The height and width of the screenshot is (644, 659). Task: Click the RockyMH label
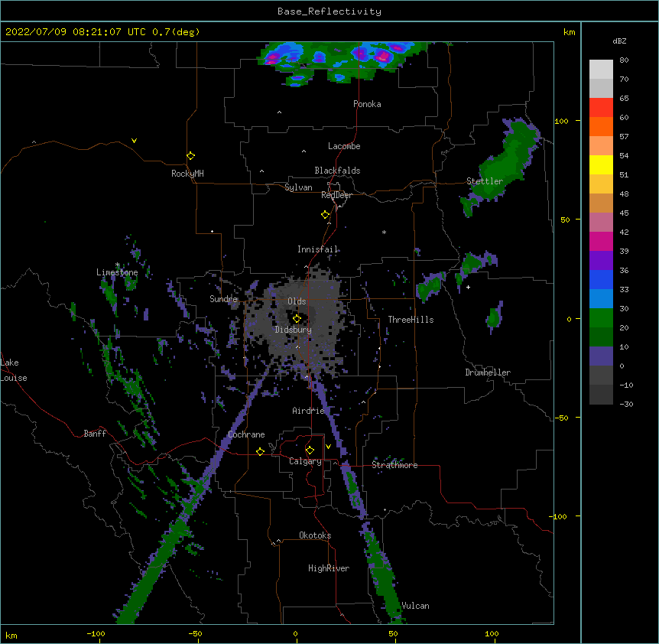point(187,174)
